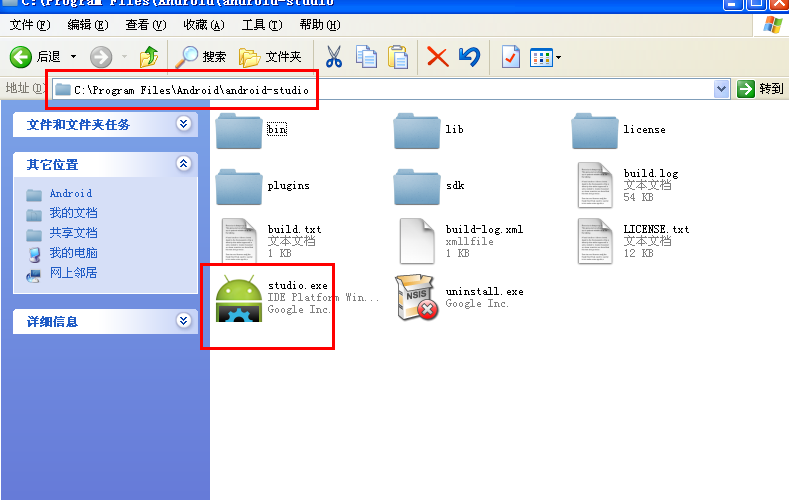Select the build-log.xml file icon
This screenshot has height=500, width=789.
417,241
